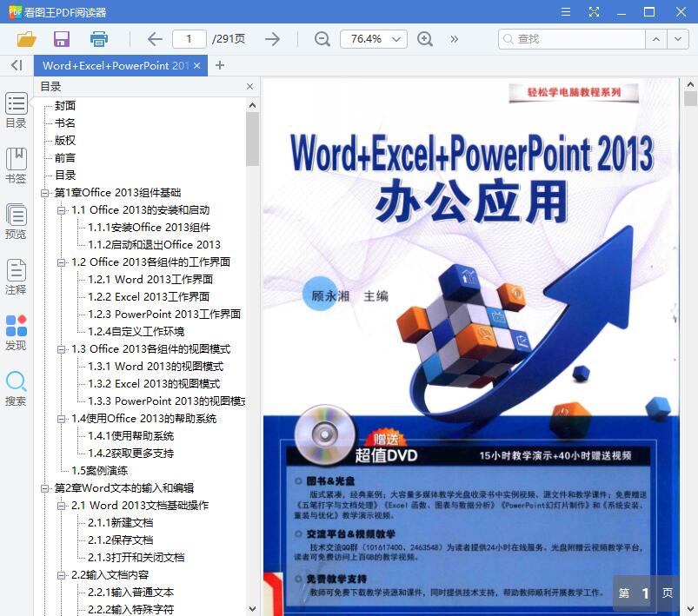Viewport: 698px width, 616px height.
Task: Select 1.3.2 Excel 2013的视图模式
Action: 154,383
